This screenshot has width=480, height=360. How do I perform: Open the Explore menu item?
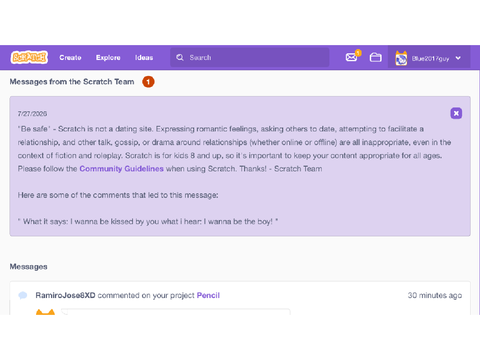(x=108, y=57)
